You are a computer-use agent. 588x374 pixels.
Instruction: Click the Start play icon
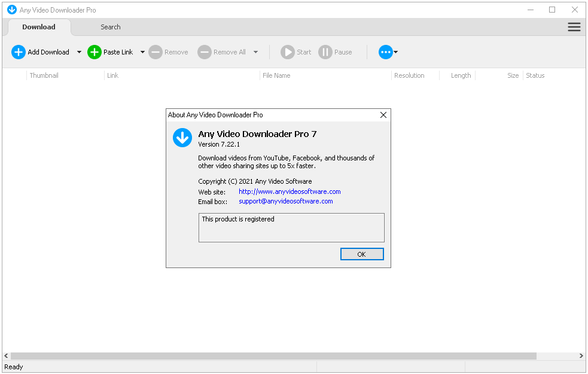pos(288,52)
